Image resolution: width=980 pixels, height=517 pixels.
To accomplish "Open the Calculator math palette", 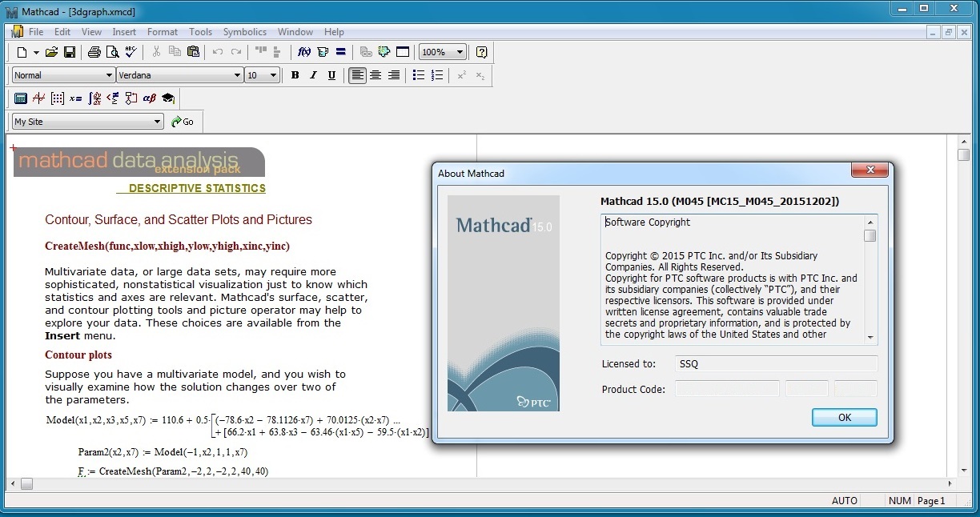I will [21, 98].
